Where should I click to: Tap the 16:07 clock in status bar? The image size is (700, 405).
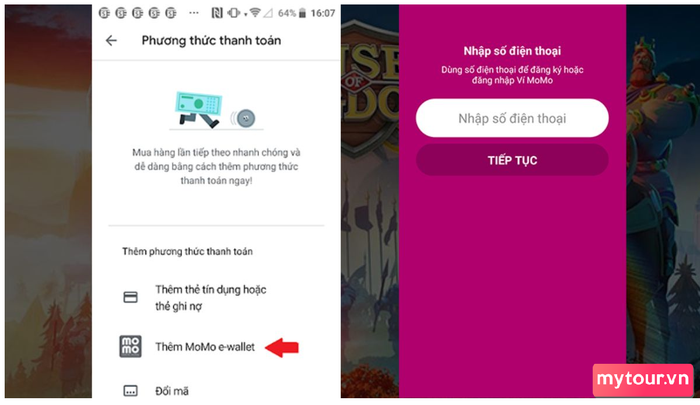(323, 13)
